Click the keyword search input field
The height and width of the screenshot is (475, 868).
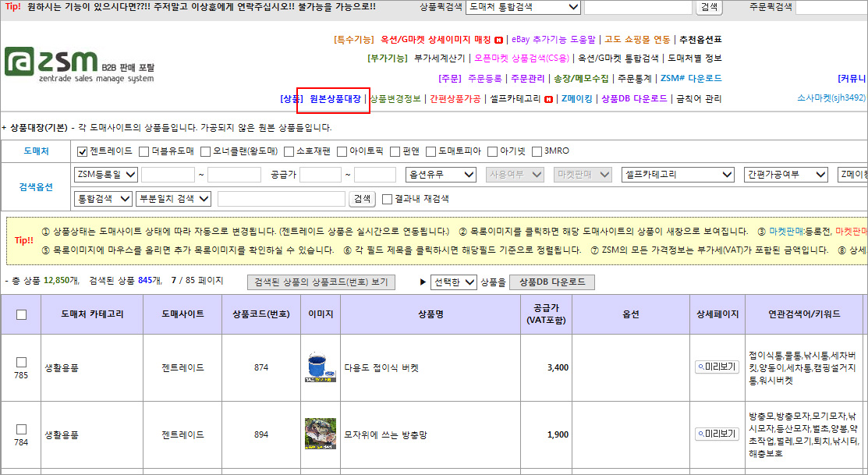[281, 199]
